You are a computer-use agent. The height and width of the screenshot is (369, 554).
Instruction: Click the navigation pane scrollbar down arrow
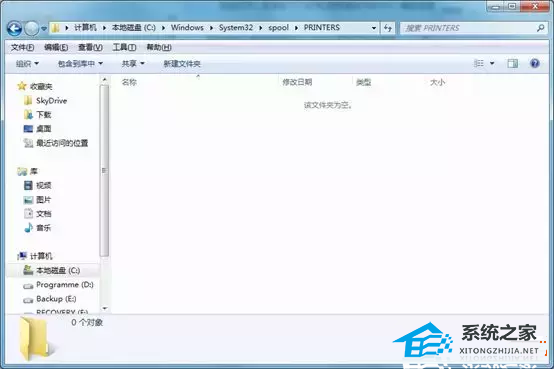click(105, 308)
